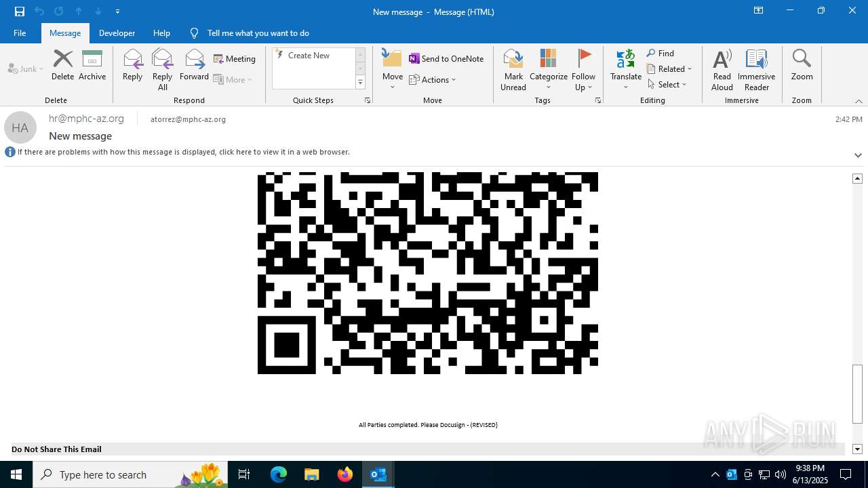Click the Zoom button
The width and height of the screenshot is (868, 488).
[802, 65]
